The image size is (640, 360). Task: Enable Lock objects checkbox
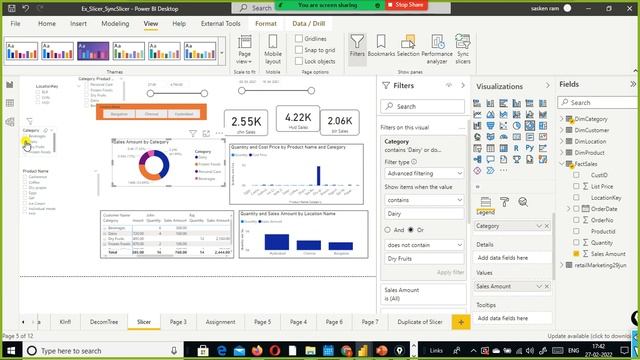299,61
